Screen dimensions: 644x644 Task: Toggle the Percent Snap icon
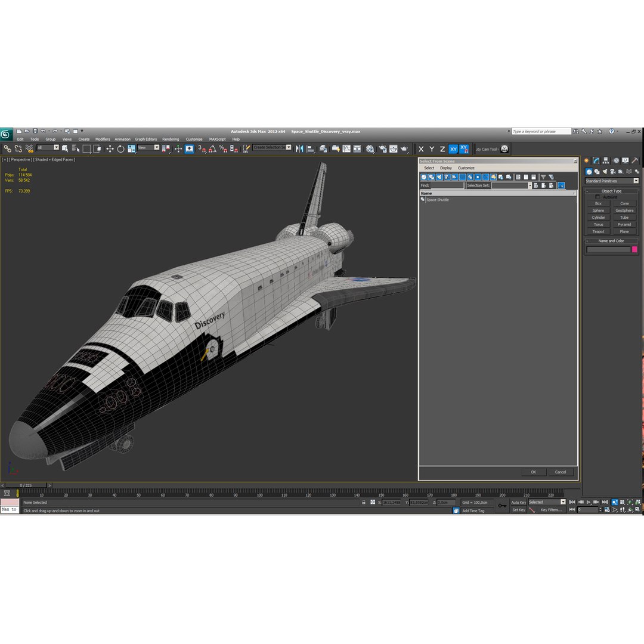223,148
